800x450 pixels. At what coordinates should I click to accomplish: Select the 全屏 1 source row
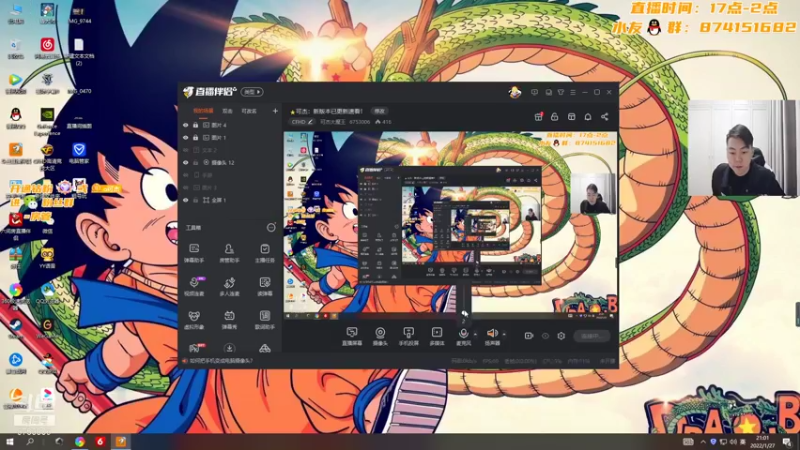pos(230,201)
